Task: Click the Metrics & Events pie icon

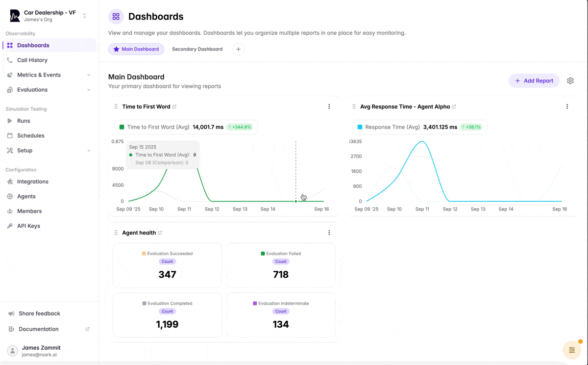Action: coord(10,75)
